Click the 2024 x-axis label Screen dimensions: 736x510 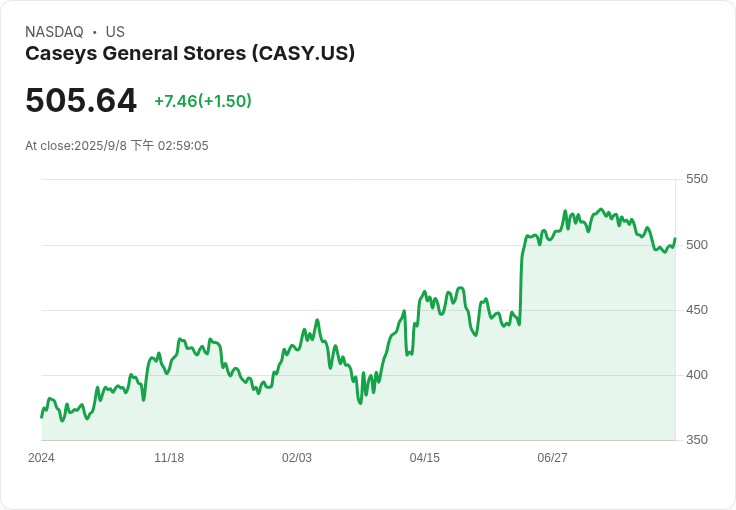[x=41, y=458]
